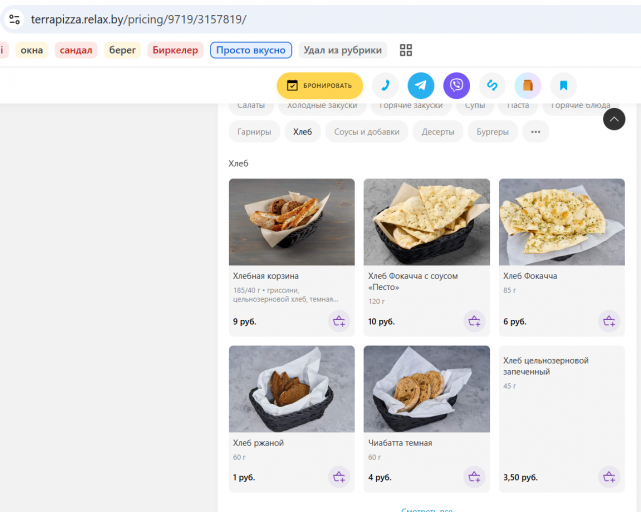Add Чиабатта темная to cart
The height and width of the screenshot is (512, 641).
pyautogui.click(x=474, y=477)
